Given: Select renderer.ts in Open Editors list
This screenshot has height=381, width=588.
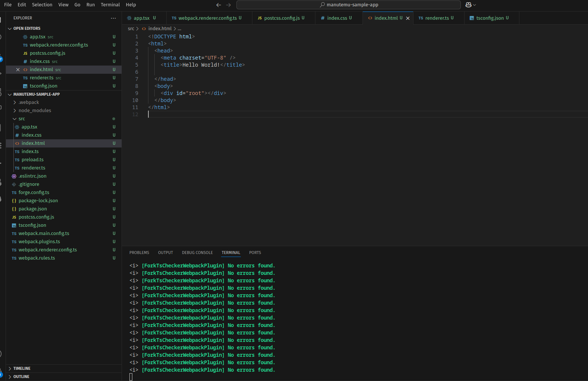Looking at the screenshot, I should point(63,78).
